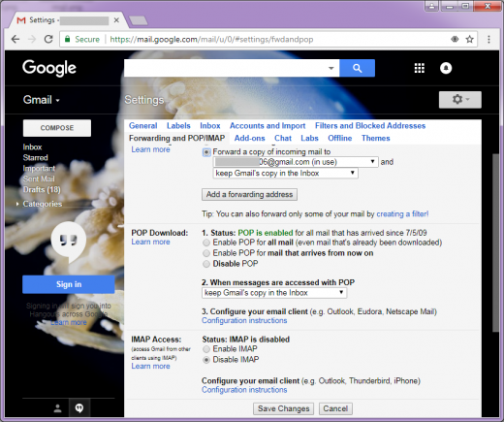Open the search options dropdown arrow
Screen dimensions: 504x422
[331, 68]
